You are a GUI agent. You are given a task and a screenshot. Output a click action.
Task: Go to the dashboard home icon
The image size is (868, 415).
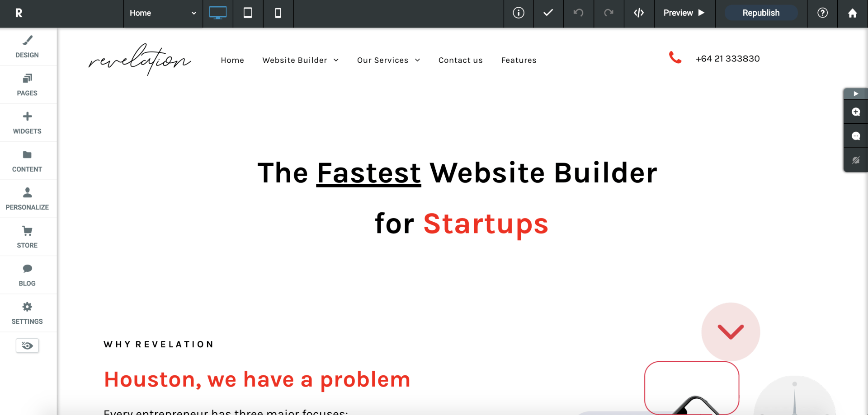(853, 13)
